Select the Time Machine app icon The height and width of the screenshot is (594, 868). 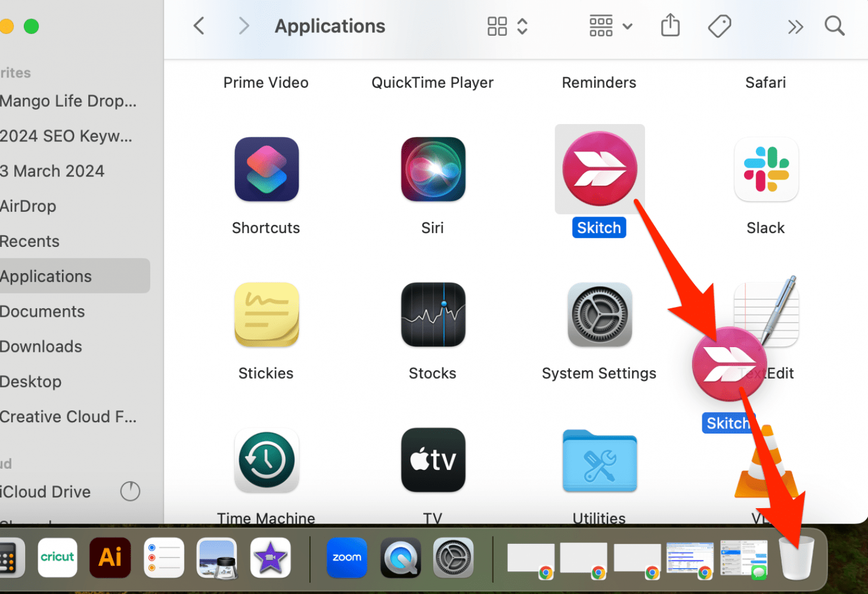[x=266, y=460]
